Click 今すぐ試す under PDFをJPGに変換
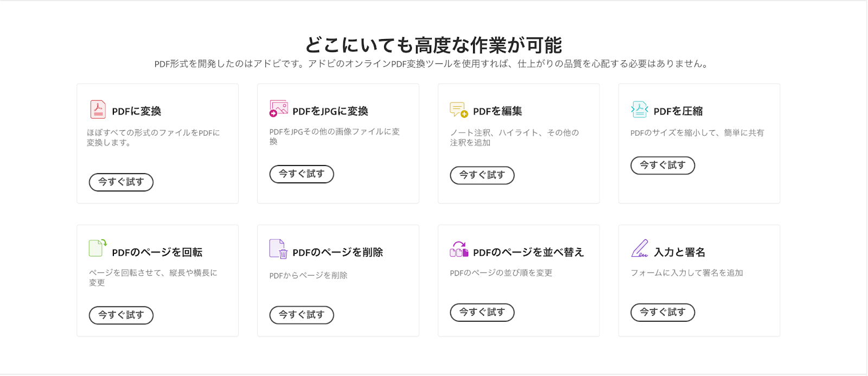Screen dimensions: 868x376 [x=302, y=174]
